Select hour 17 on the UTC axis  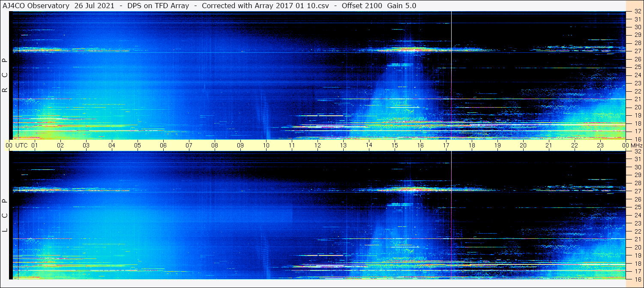(x=446, y=145)
